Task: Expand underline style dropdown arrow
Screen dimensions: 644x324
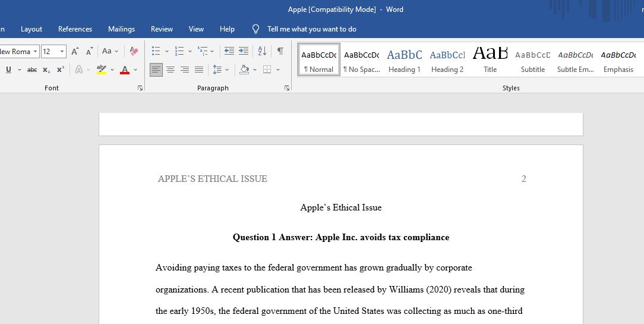Action: pyautogui.click(x=19, y=70)
